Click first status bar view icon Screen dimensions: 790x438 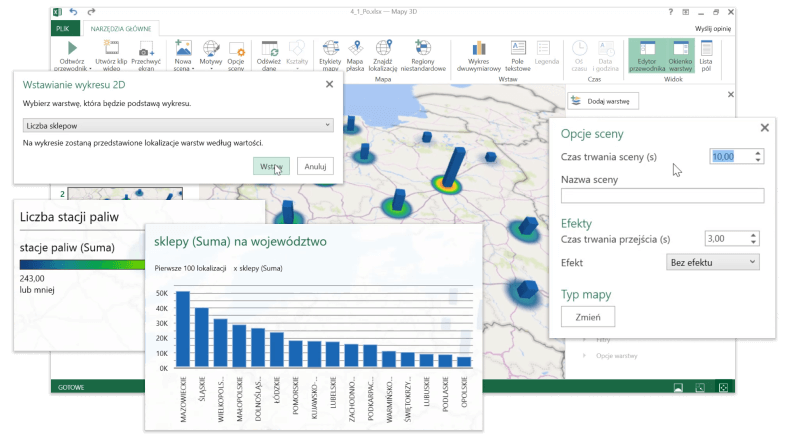tap(678, 387)
